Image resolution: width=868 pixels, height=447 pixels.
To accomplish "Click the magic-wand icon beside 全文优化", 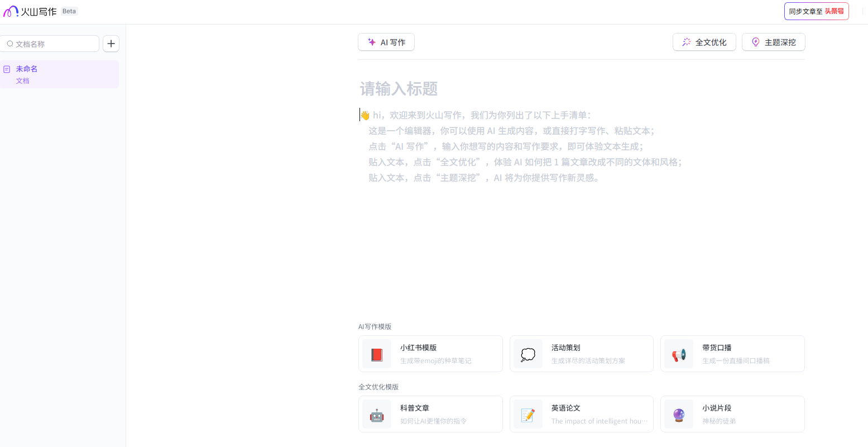I will coord(686,42).
